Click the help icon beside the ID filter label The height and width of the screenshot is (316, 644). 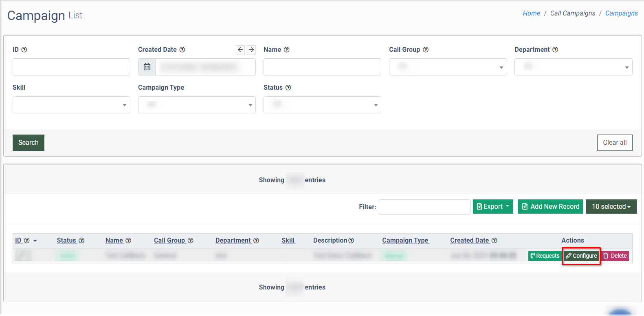coord(24,50)
